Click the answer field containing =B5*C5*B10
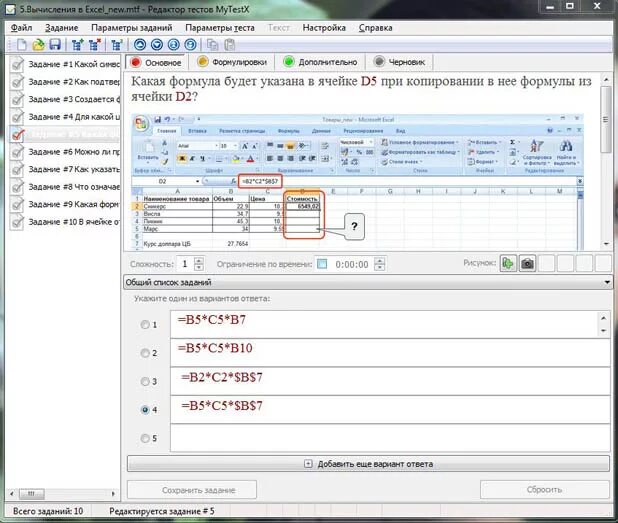The height and width of the screenshot is (523, 618). pos(390,352)
